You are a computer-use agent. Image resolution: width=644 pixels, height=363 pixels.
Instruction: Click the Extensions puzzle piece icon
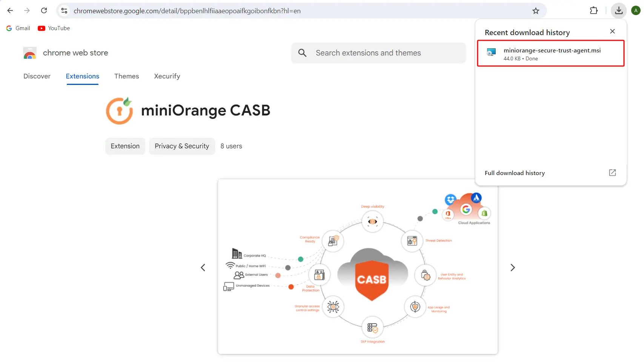593,10
